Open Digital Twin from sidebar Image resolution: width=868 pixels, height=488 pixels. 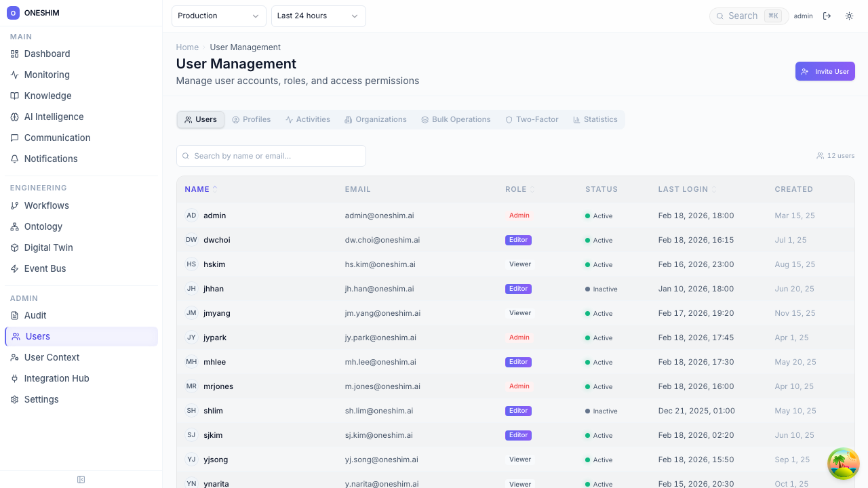48,247
